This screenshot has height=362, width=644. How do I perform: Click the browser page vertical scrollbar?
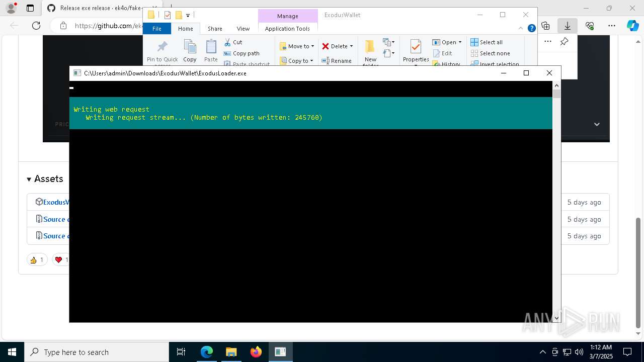click(639, 272)
